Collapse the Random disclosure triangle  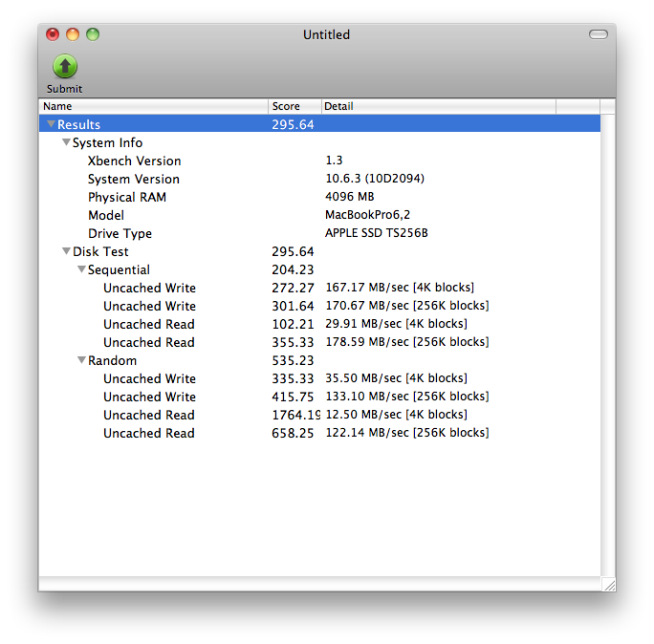coord(81,359)
